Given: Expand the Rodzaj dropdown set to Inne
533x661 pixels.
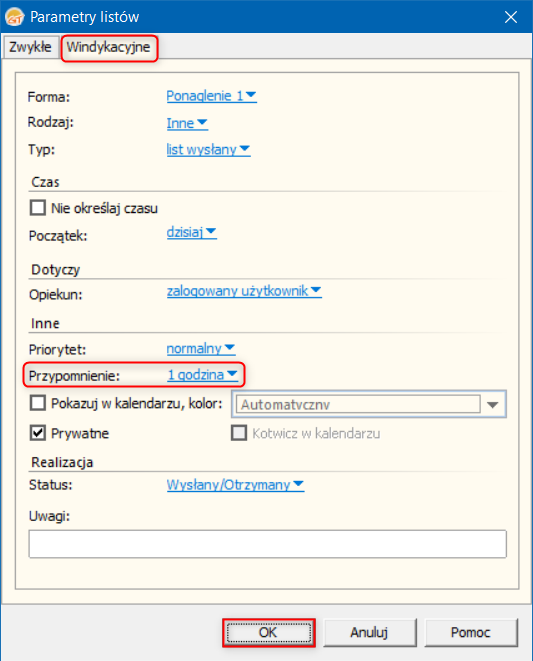Looking at the screenshot, I should pos(187,123).
